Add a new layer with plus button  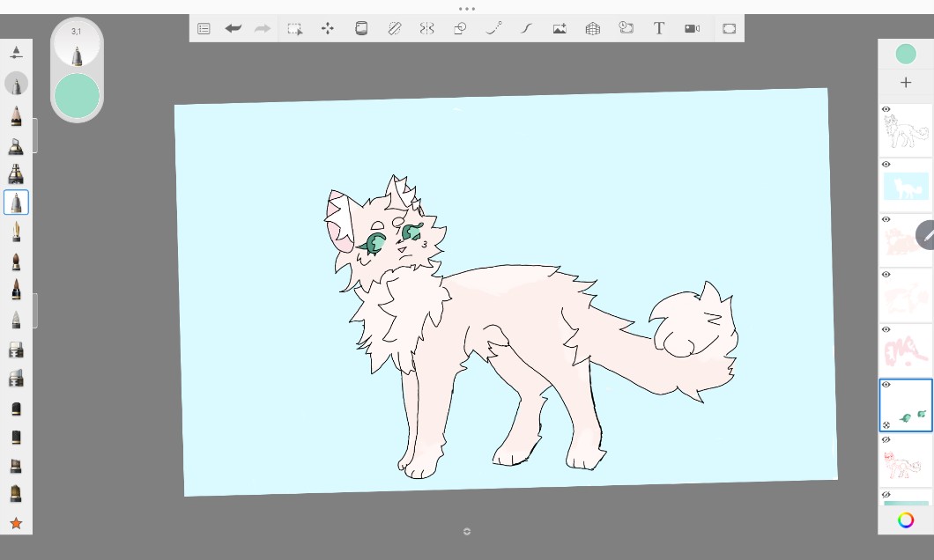pyautogui.click(x=906, y=83)
